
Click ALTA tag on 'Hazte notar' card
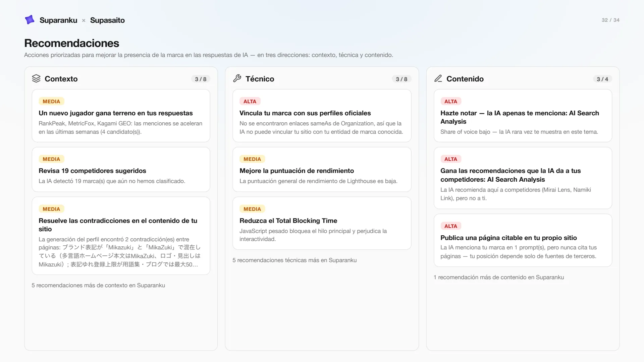(451, 101)
